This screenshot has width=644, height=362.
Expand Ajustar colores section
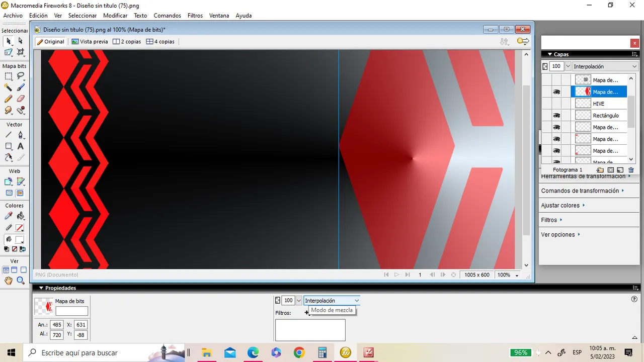[562, 206]
